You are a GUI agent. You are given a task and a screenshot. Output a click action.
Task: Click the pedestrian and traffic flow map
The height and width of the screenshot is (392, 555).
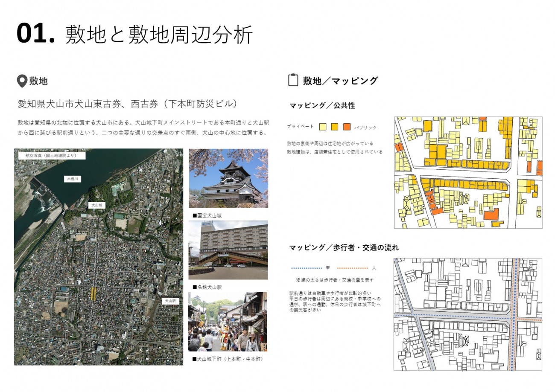(x=468, y=314)
